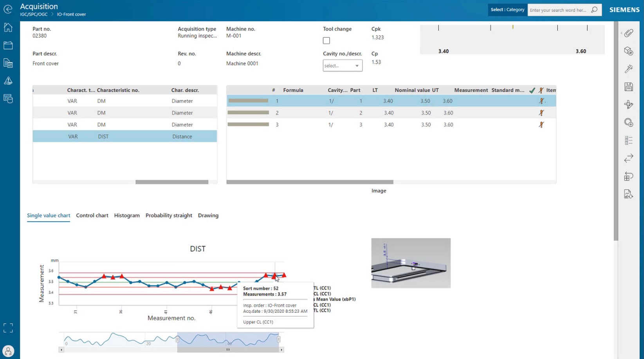Open the attachments paperclip tool

tap(629, 34)
